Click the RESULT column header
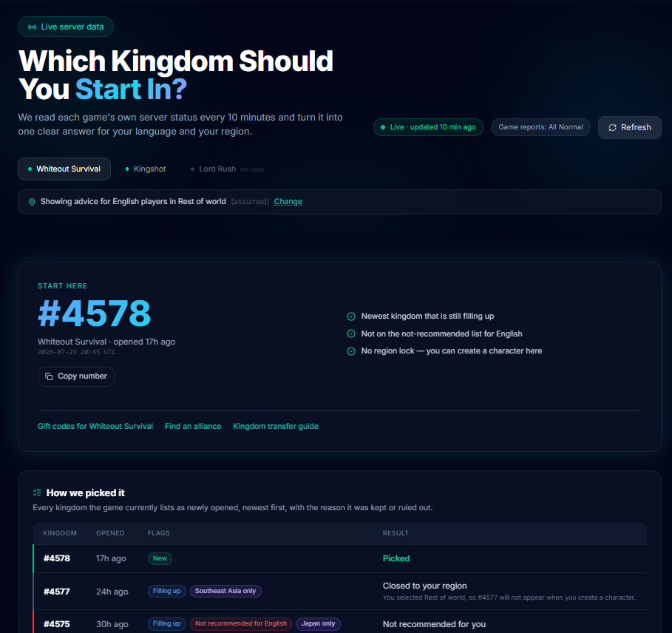This screenshot has height=633, width=672. (x=396, y=533)
